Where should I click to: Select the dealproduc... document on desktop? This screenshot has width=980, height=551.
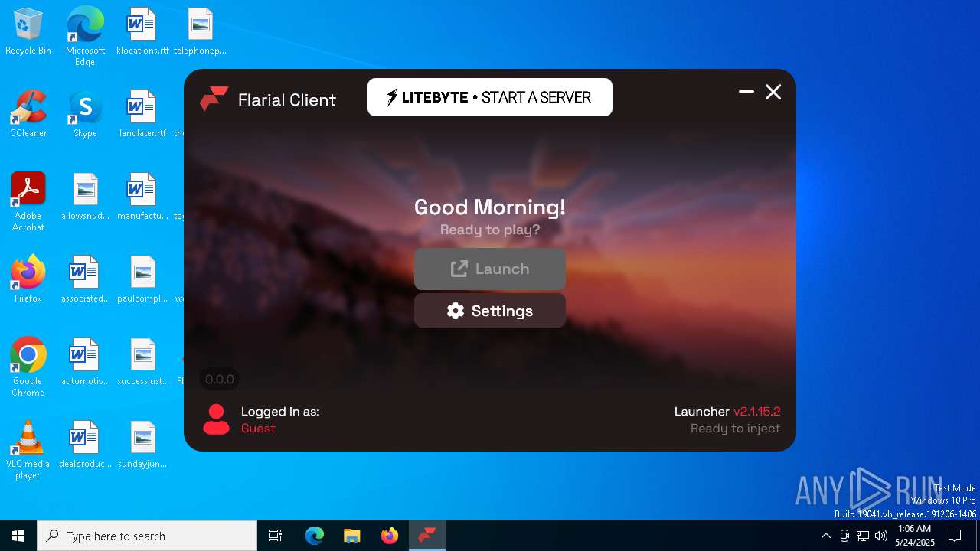pyautogui.click(x=85, y=445)
